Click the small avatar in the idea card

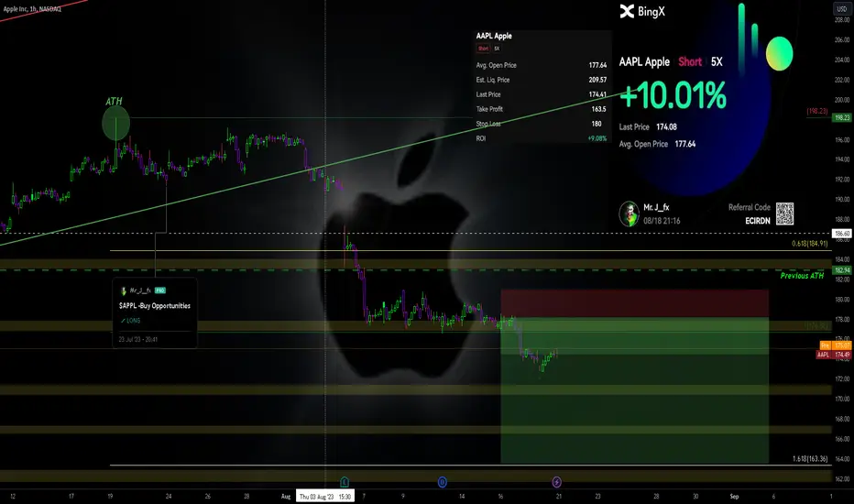pyautogui.click(x=123, y=290)
